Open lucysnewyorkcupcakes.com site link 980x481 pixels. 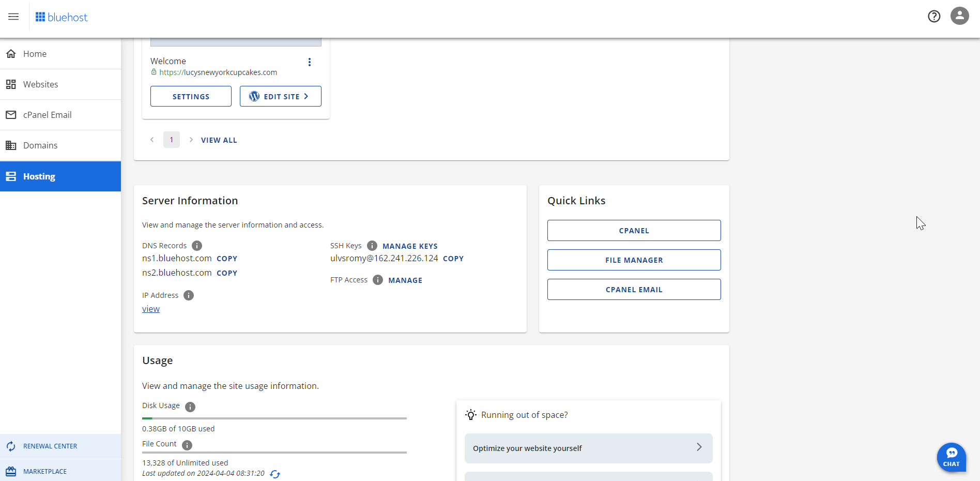pyautogui.click(x=218, y=72)
